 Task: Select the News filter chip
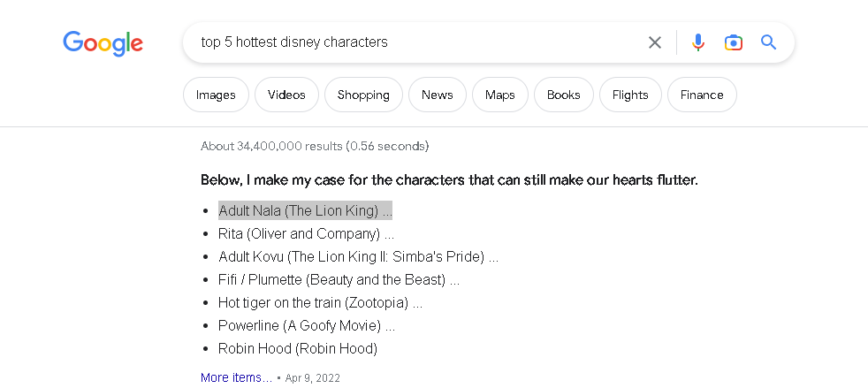tap(437, 95)
